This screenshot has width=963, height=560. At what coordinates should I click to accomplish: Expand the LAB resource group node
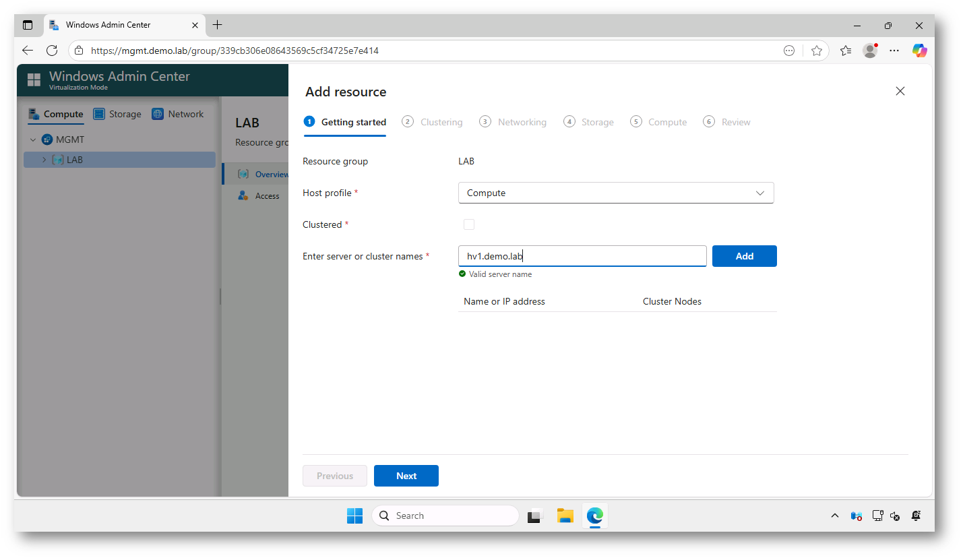[44, 160]
